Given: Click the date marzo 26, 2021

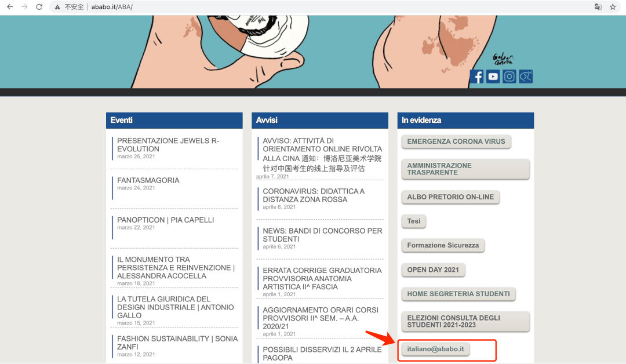Looking at the screenshot, I should 136,156.
